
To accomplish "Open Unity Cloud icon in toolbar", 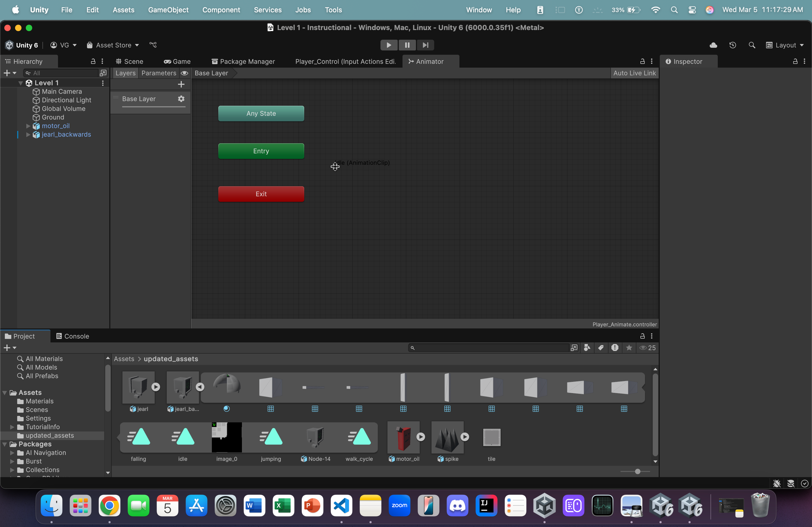I will pyautogui.click(x=713, y=45).
